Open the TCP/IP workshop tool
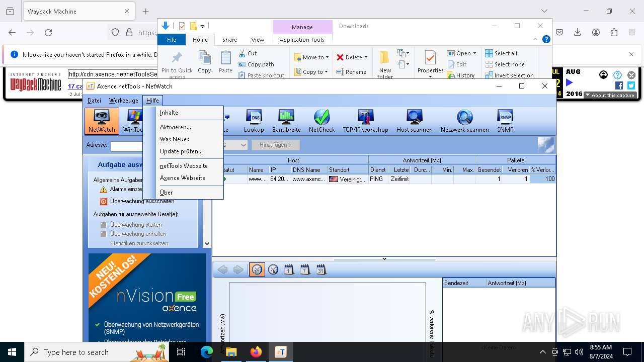 (366, 121)
